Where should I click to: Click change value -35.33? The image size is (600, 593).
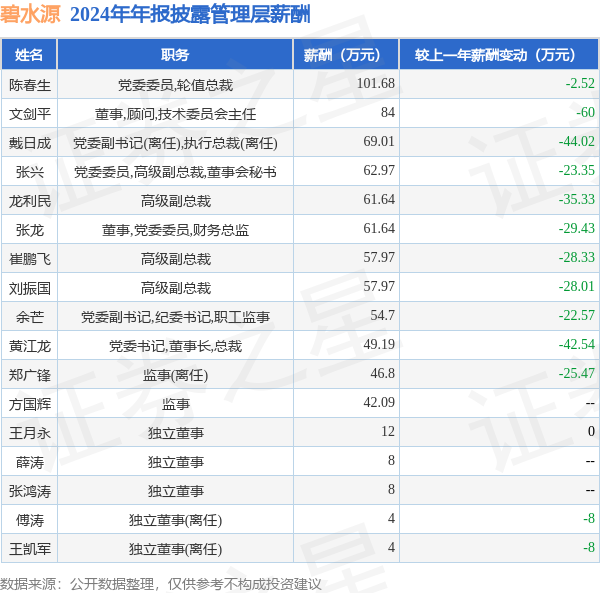point(577,199)
